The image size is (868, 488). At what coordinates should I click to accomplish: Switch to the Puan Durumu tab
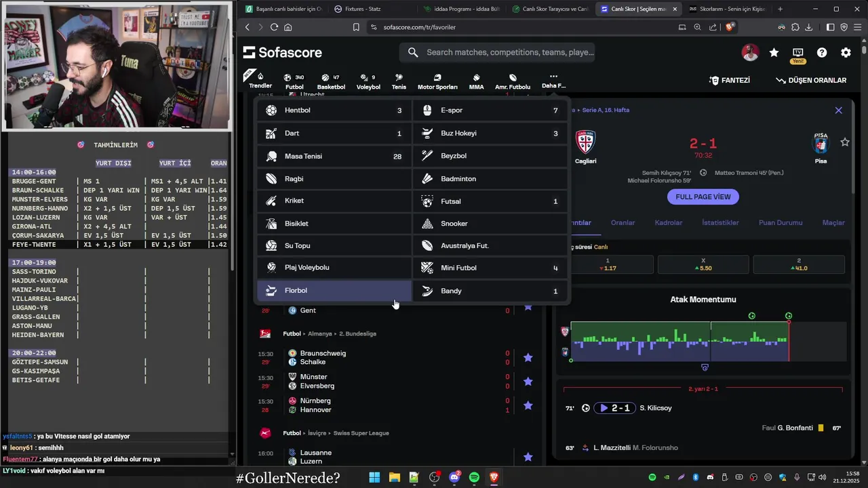781,222
